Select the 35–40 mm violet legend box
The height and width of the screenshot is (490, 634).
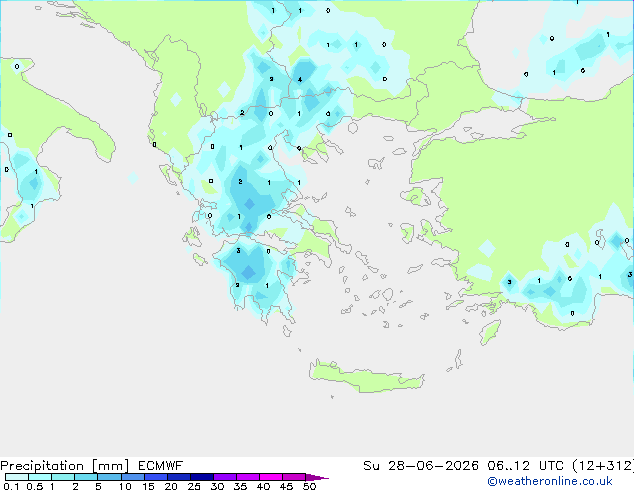[x=247, y=477]
